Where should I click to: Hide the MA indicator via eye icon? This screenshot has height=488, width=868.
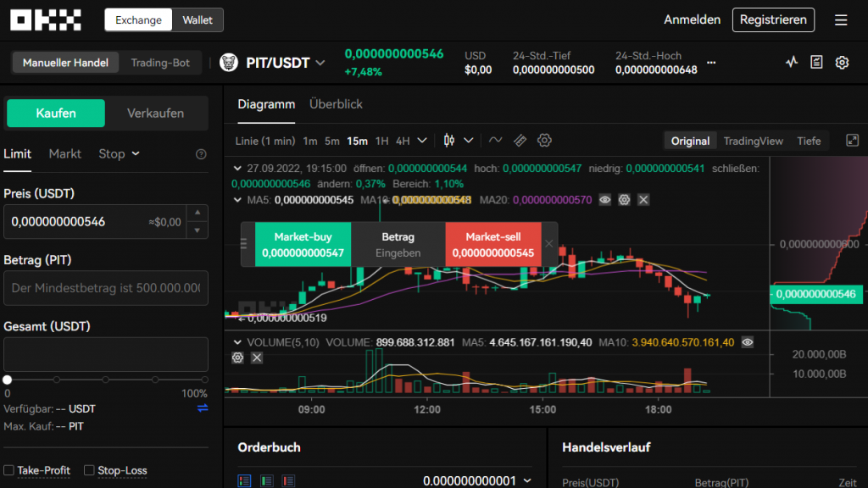(x=604, y=200)
